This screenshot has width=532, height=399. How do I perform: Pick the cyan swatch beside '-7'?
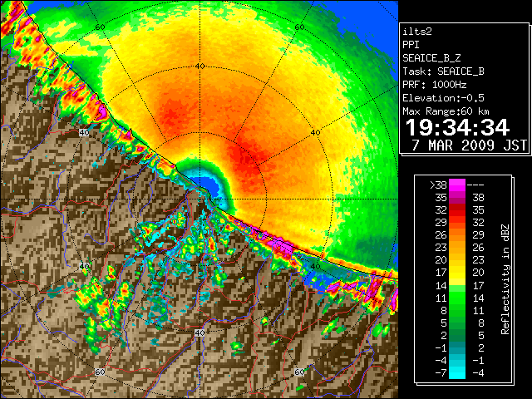coord(457,373)
